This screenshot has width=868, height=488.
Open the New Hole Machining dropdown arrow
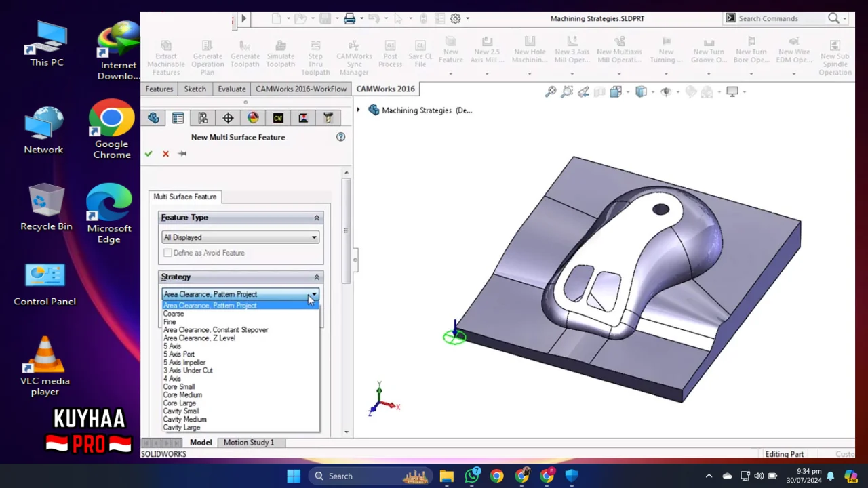(x=530, y=73)
